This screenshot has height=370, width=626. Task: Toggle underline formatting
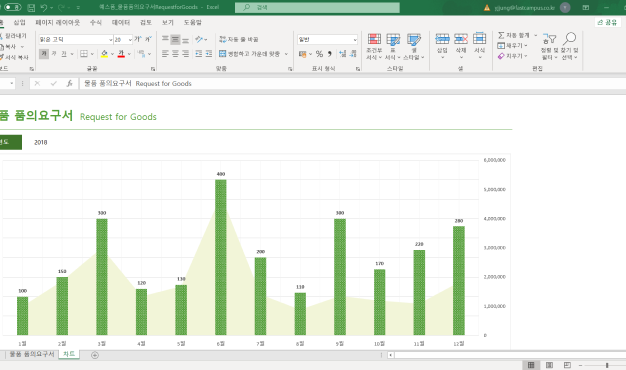(x=64, y=53)
